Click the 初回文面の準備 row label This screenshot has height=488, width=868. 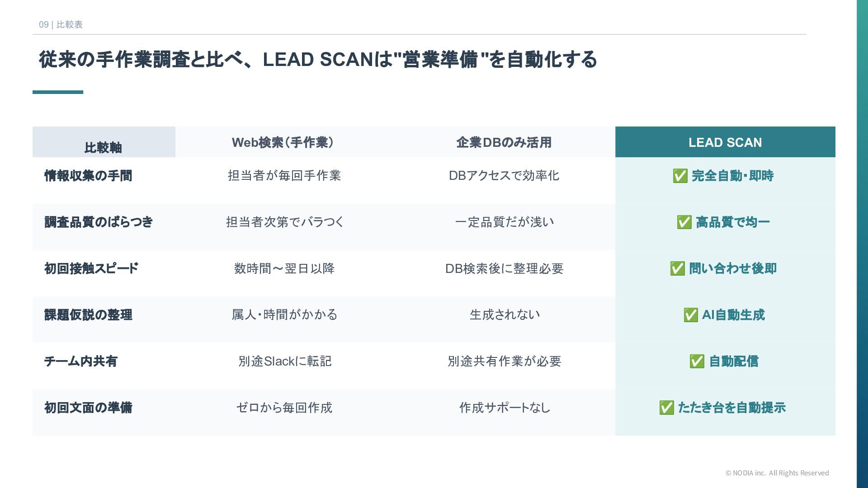point(89,408)
